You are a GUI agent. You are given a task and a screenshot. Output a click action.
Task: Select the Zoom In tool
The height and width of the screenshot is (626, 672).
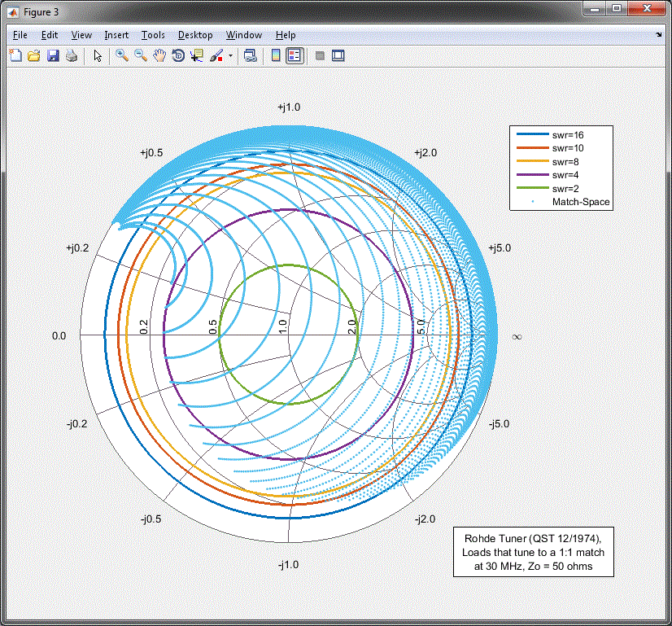pos(121,55)
